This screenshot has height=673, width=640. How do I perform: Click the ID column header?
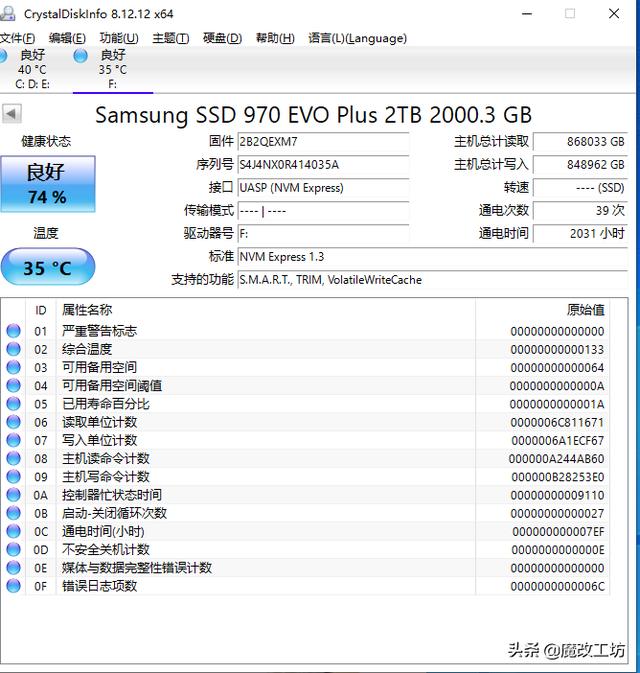tap(41, 310)
